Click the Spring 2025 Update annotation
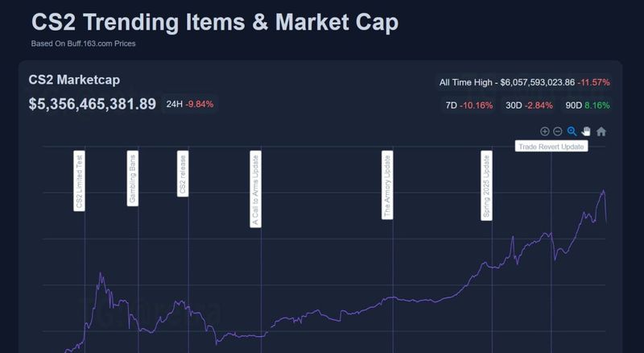Image resolution: width=644 pixels, height=353 pixels. (486, 186)
